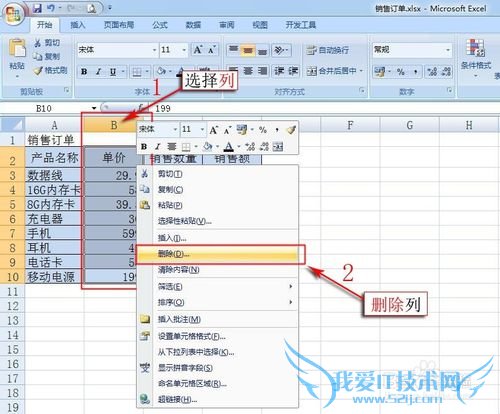Image resolution: width=500 pixels, height=414 pixels.
Task: Click increase decimal in ribbon number group
Action: [432, 71]
